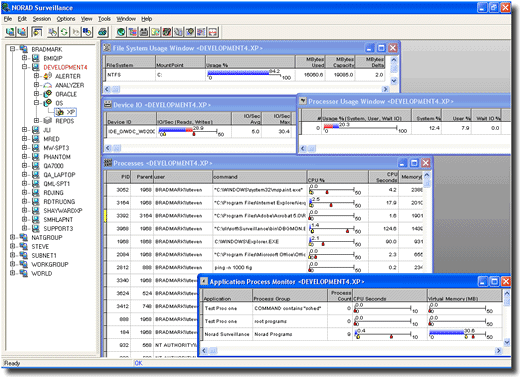Click the Device IO window title icon

point(108,104)
